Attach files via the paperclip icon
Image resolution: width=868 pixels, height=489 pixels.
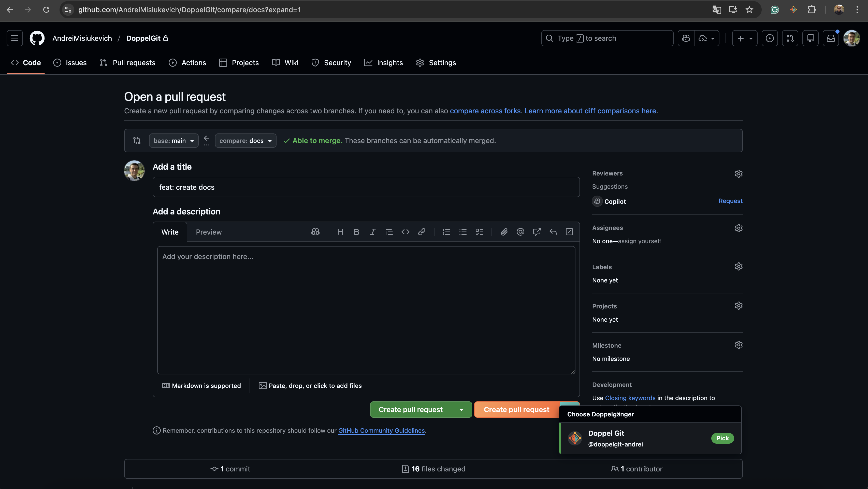click(x=504, y=232)
